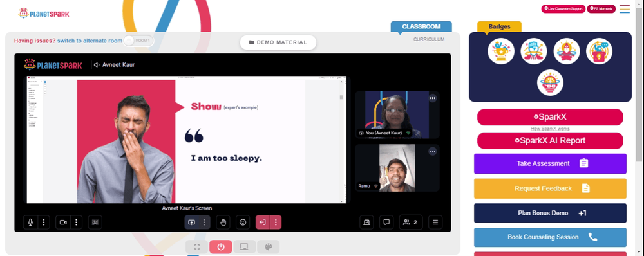Show participants list with count 2
The image size is (644, 256).
[411, 223]
